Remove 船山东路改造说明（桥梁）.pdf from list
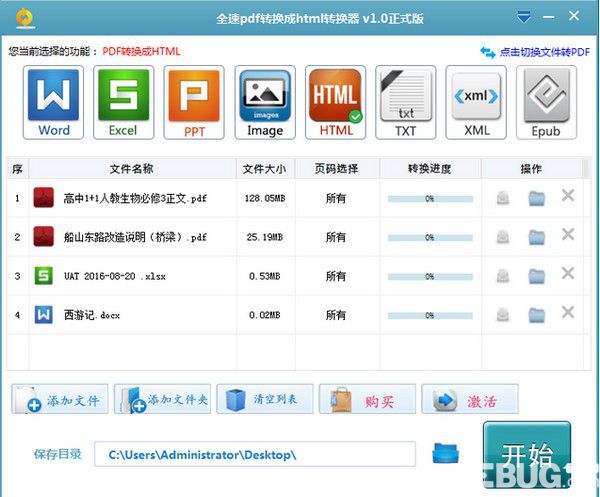This screenshot has width=600, height=497. (x=568, y=234)
